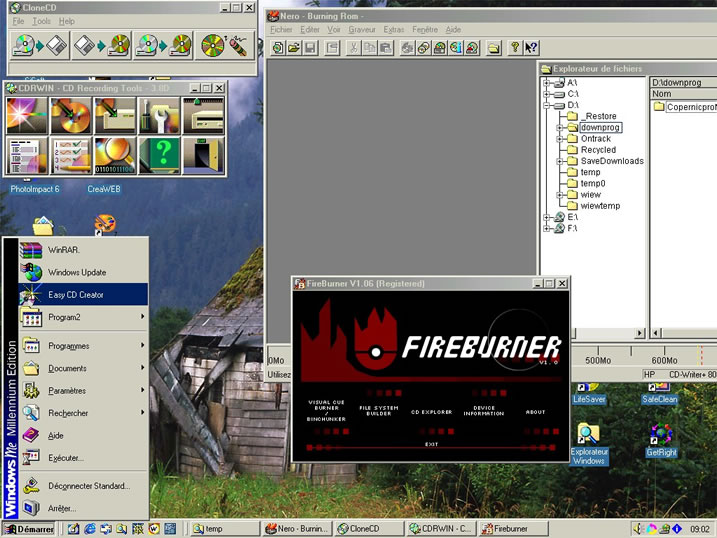Click the Internet Explorer quick launch icon
717x538 pixels.
coord(90,529)
